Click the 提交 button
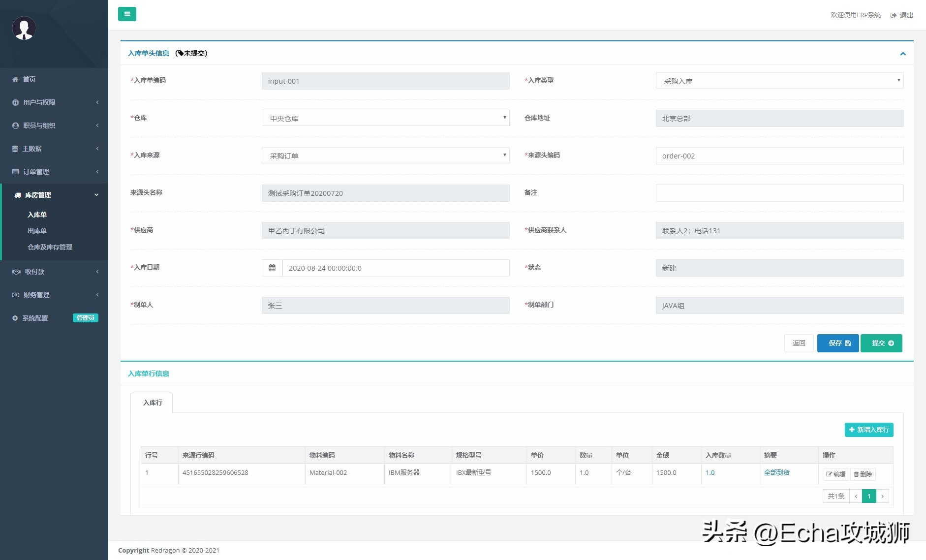 [x=881, y=343]
